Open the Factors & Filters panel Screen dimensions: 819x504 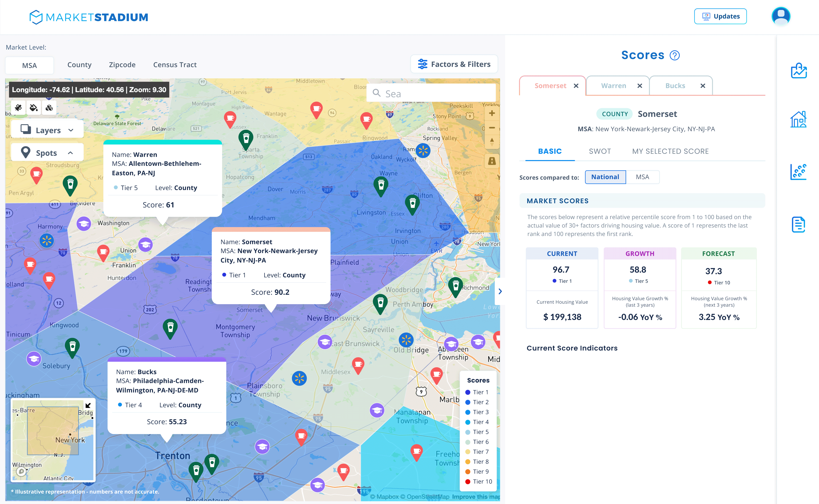[x=454, y=64]
